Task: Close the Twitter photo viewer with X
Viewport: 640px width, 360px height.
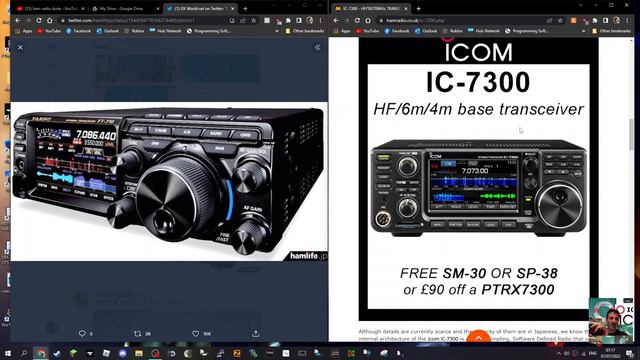Action: tap(20, 47)
